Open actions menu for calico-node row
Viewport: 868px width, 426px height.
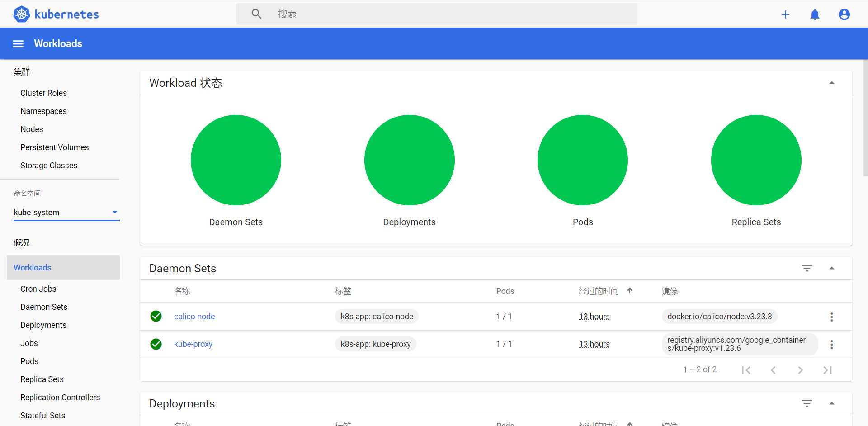[832, 317]
